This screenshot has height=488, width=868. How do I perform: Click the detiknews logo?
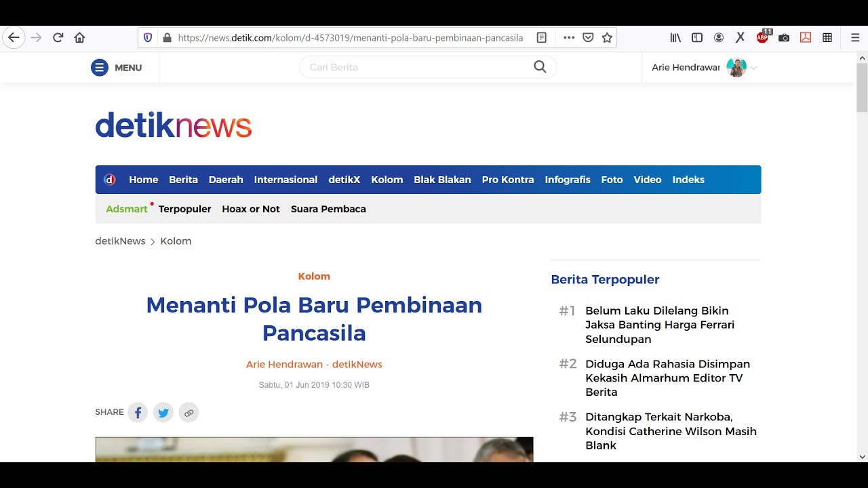point(174,125)
